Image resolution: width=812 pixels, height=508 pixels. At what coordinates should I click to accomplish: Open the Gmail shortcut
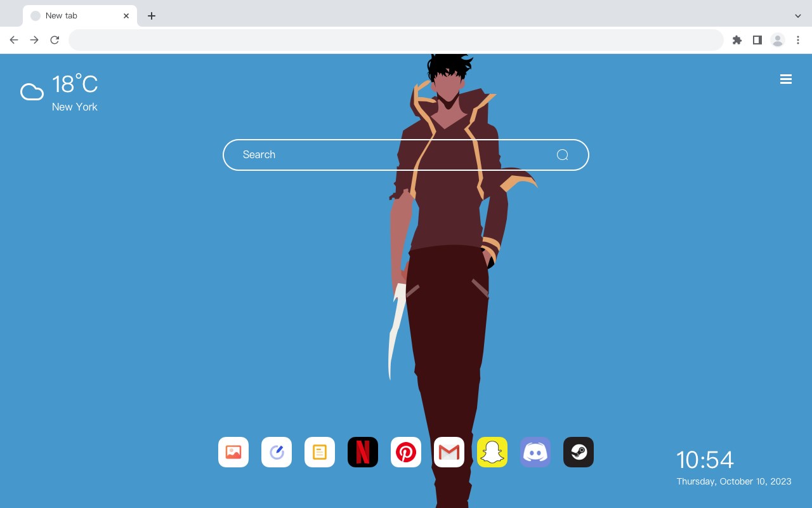click(449, 452)
